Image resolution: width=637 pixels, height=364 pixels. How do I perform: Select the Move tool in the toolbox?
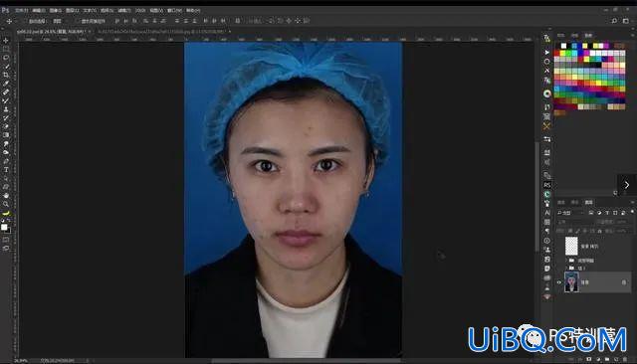click(x=6, y=40)
